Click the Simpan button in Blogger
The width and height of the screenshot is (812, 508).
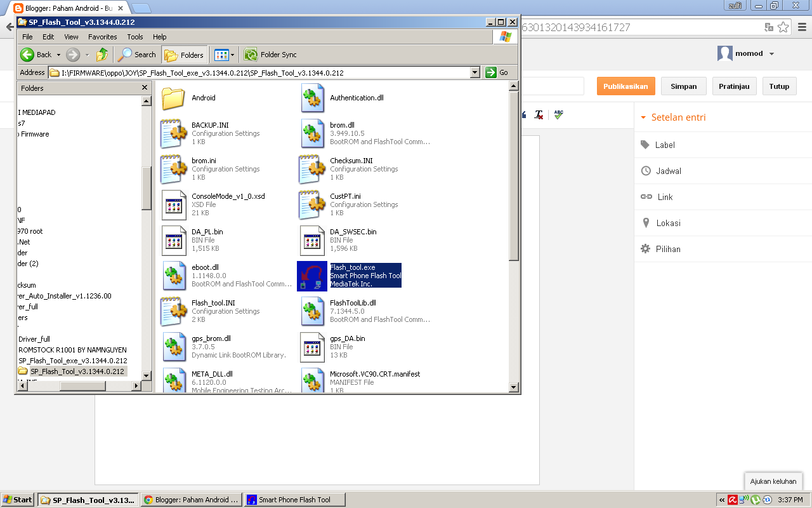click(684, 86)
